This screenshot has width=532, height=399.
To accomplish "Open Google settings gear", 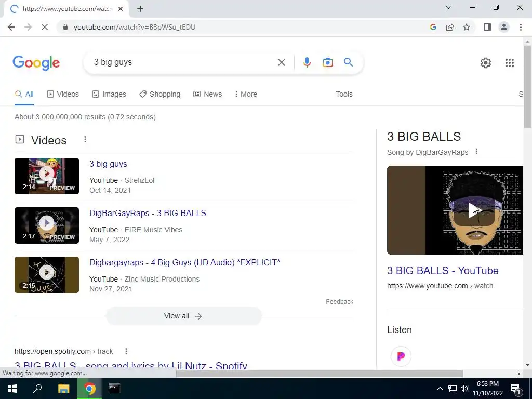I will point(486,63).
